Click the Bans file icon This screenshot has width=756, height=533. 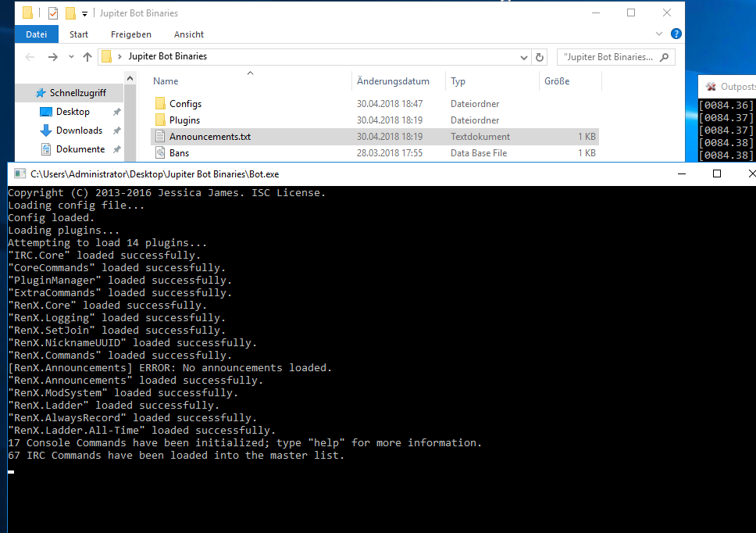(160, 153)
